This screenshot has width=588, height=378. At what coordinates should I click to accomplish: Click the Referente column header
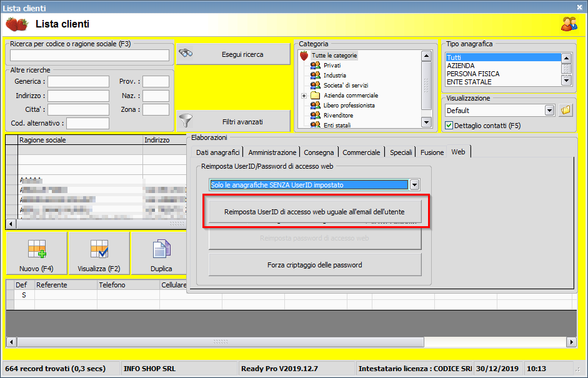(x=66, y=285)
